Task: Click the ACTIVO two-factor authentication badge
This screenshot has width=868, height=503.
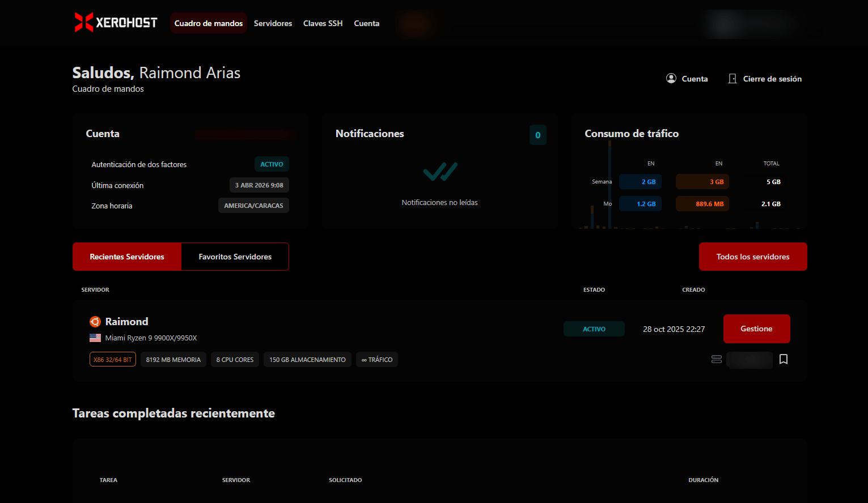Action: tap(272, 164)
